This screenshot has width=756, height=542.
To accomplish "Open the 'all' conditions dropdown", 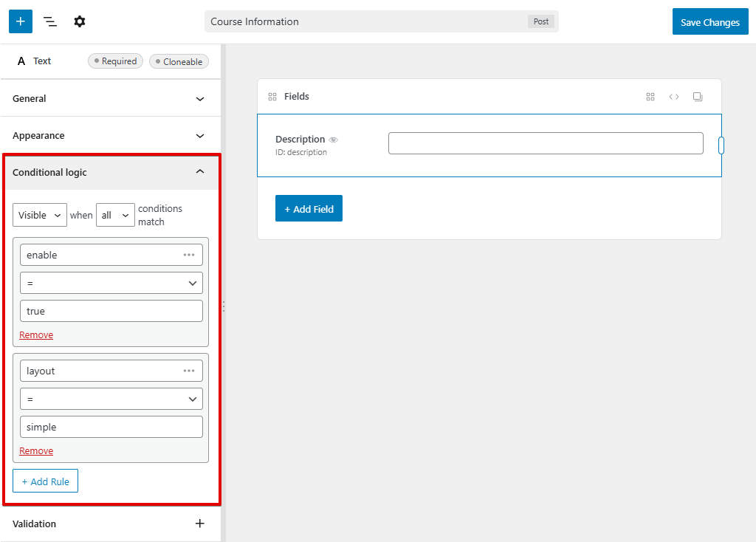I will pyautogui.click(x=115, y=215).
